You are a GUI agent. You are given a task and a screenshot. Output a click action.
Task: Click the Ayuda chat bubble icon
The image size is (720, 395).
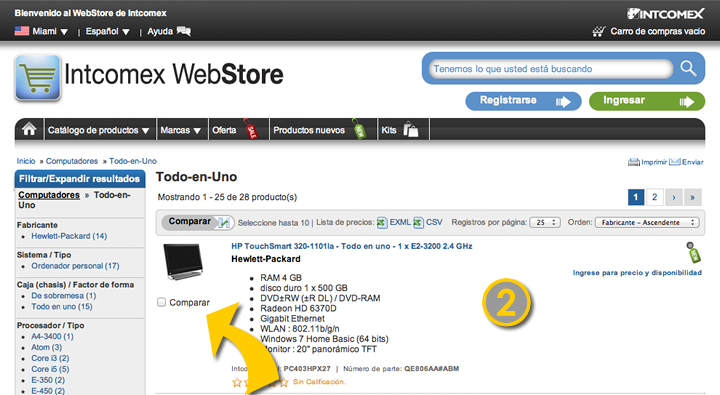[184, 31]
